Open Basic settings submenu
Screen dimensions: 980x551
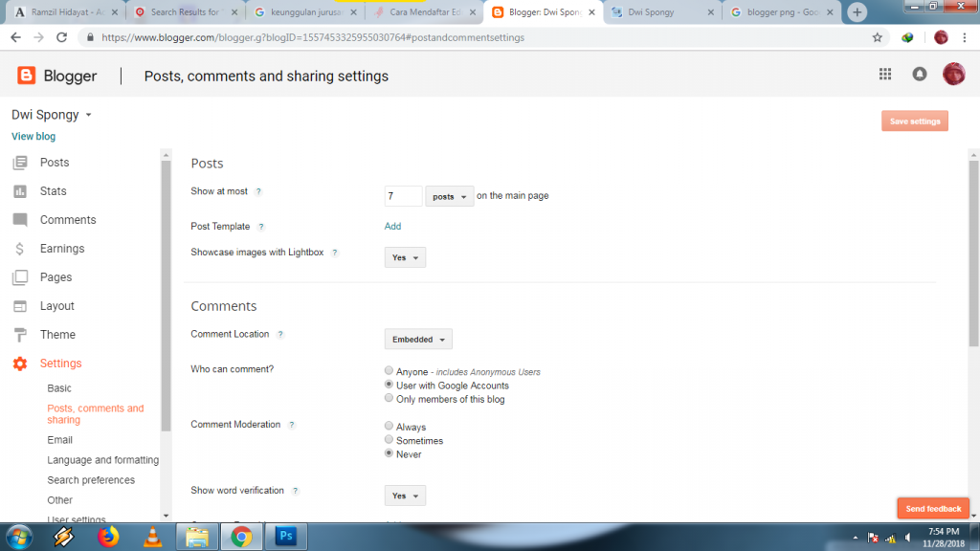pos(59,388)
